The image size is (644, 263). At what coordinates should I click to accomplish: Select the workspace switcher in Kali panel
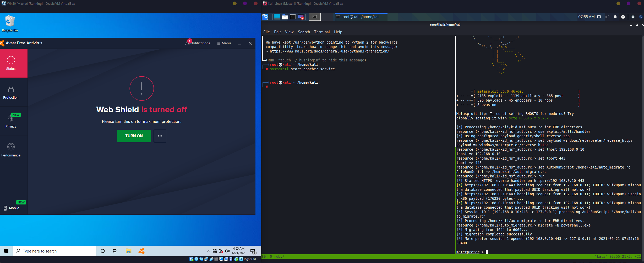315,17
